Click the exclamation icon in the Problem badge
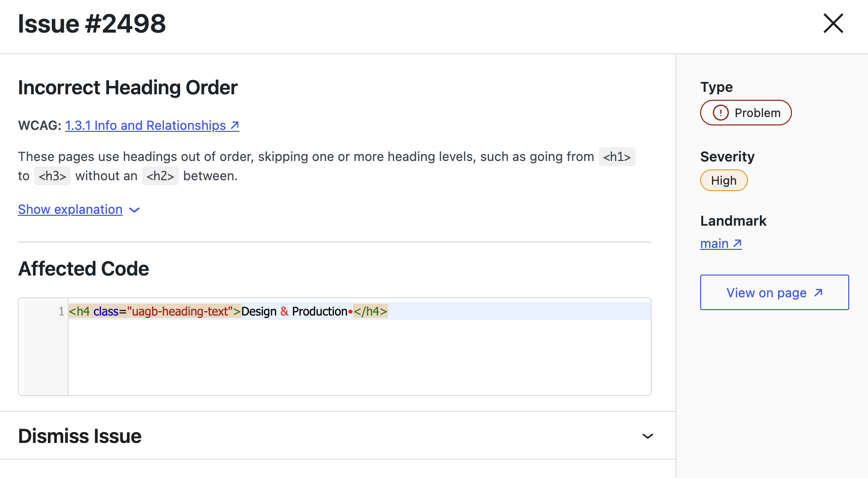 point(720,113)
